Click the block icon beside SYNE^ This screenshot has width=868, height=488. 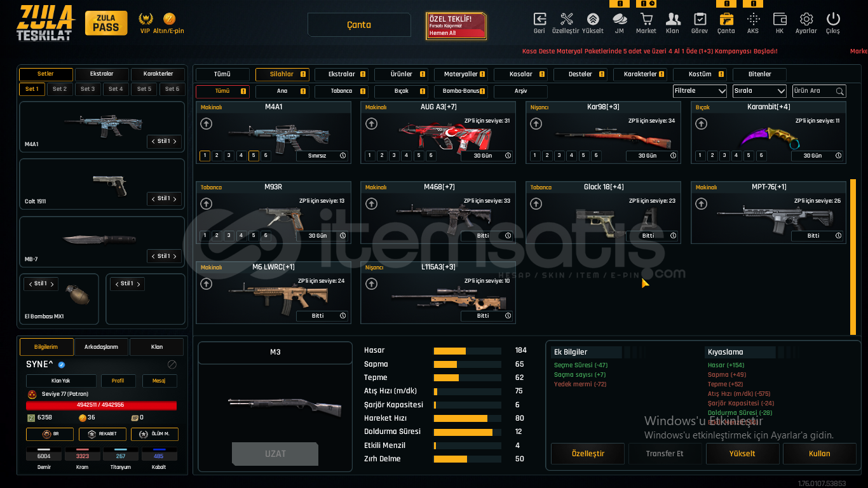pyautogui.click(x=172, y=365)
